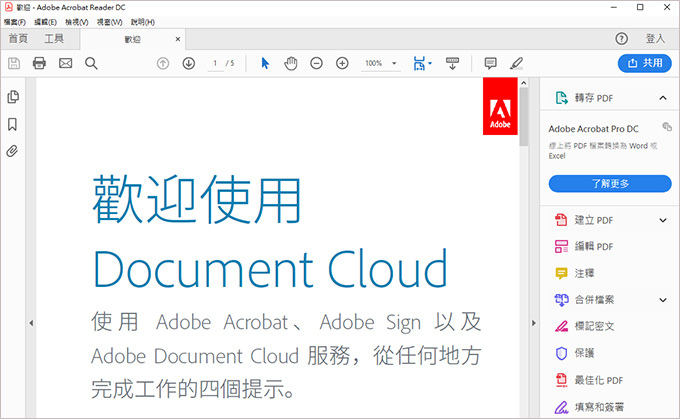The width and height of the screenshot is (680, 419).
Task: Select the arrow Selection tool
Action: click(265, 63)
